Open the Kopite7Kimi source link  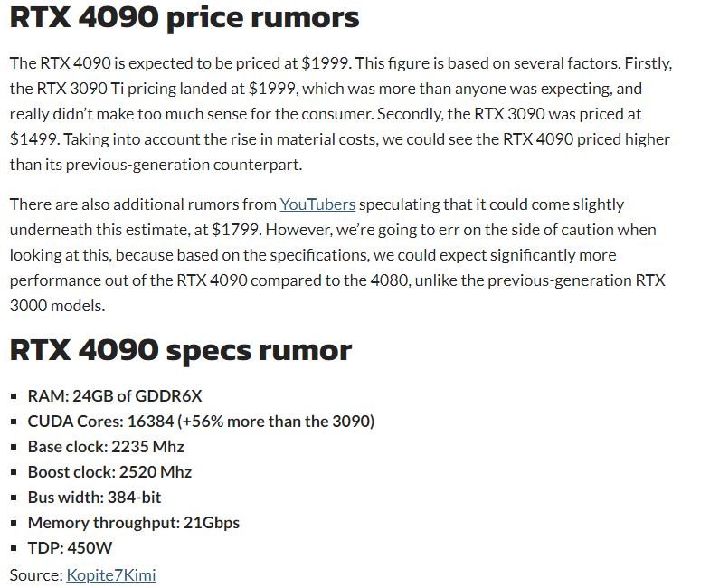(111, 575)
